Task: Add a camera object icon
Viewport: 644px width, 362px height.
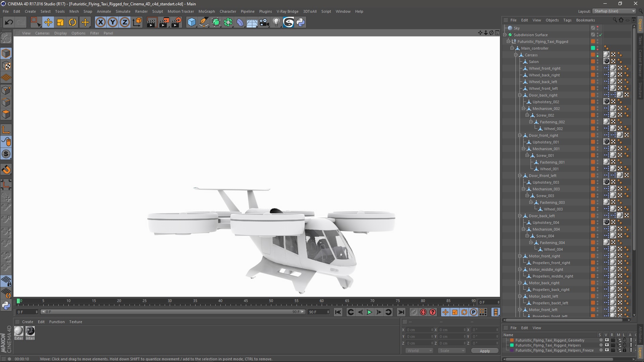Action: pos(264,22)
